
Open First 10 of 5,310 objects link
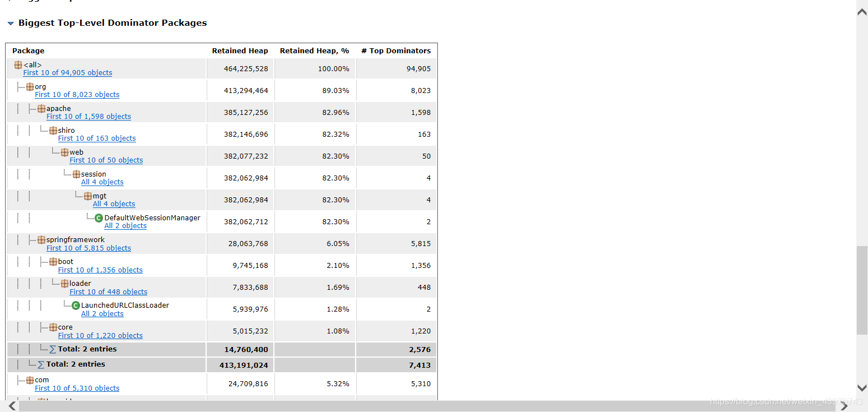[77, 388]
